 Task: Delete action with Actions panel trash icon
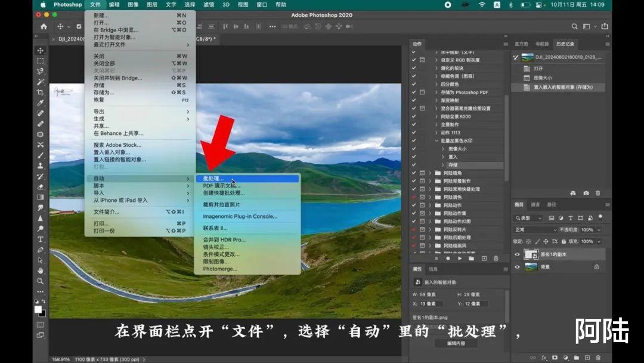[x=496, y=259]
